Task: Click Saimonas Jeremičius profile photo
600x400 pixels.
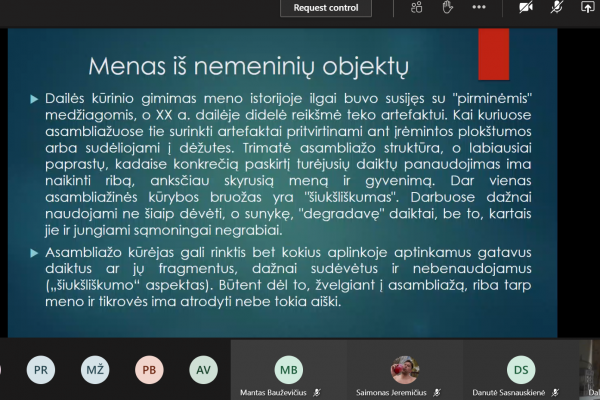Action: pos(405,370)
